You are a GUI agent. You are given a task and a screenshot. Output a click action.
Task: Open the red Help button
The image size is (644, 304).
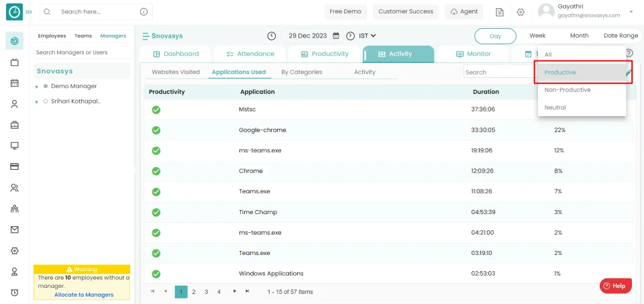click(x=615, y=286)
